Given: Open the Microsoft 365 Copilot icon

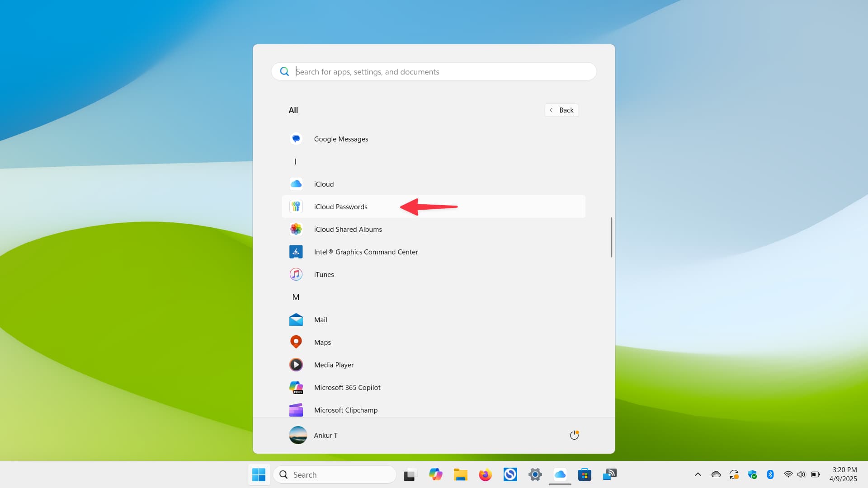Looking at the screenshot, I should (x=296, y=387).
